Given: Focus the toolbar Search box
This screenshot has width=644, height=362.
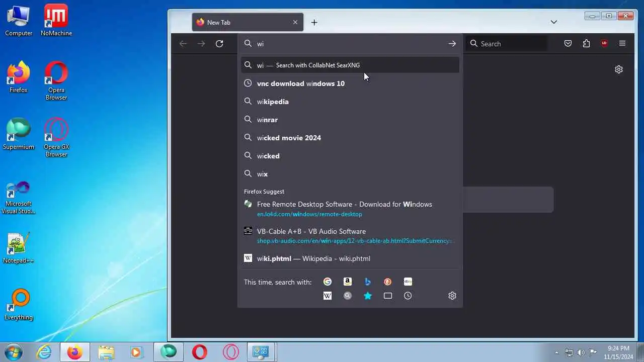Looking at the screenshot, I should tap(507, 44).
